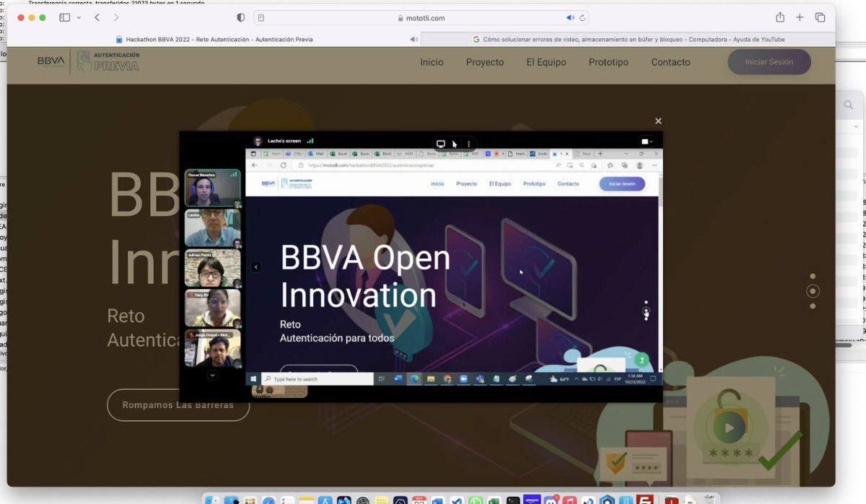Click the Zoom icon on Windows taskbar
The image size is (866, 504).
click(x=463, y=379)
